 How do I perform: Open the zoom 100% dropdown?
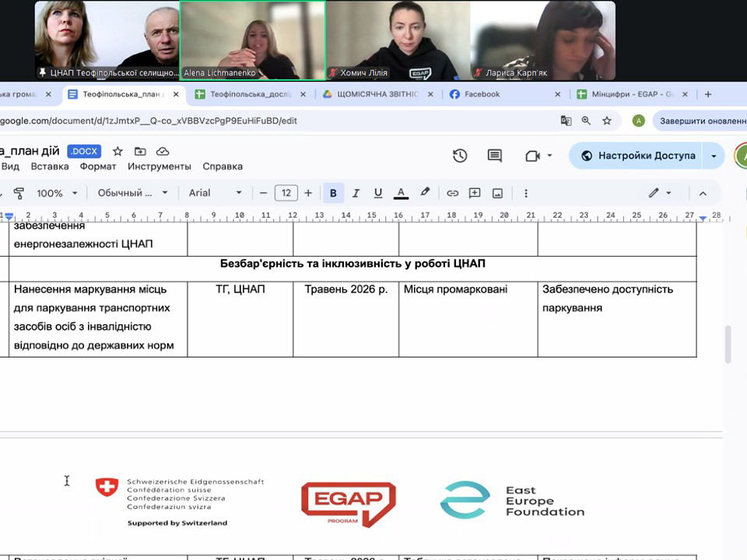(x=58, y=193)
